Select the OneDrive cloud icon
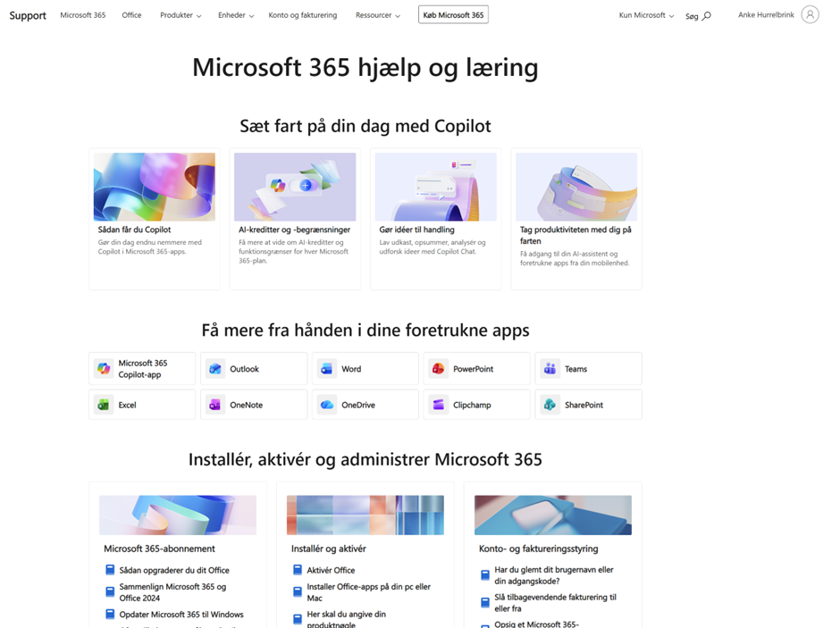The height and width of the screenshot is (628, 840). (x=327, y=405)
